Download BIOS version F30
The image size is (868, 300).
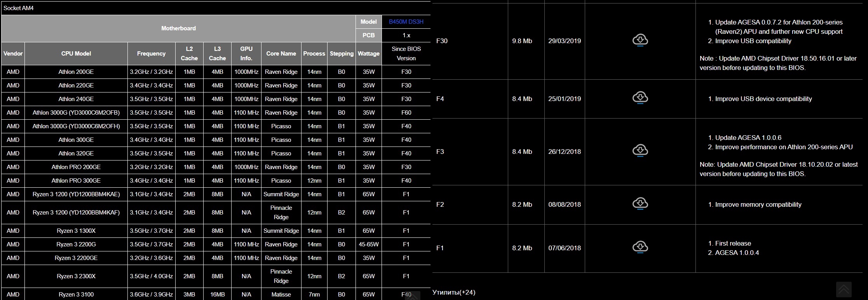click(x=640, y=40)
